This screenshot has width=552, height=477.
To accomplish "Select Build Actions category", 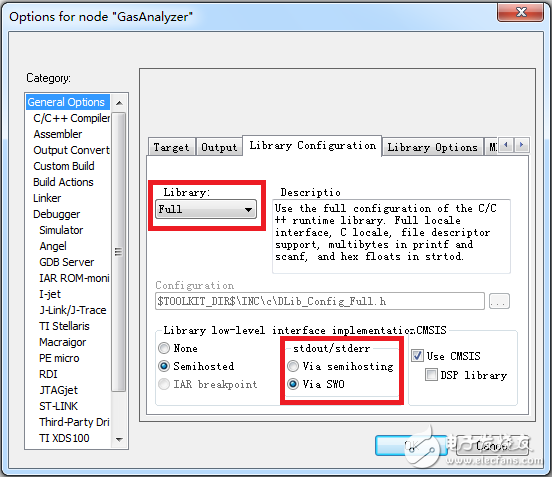I will point(63,182).
